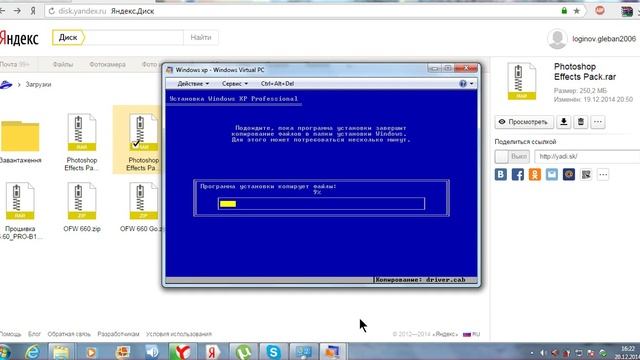Screen dimensions: 640x360
Task: Click Ctrl+Alt+Del in the Virtual PC menu bar
Action: pyautogui.click(x=277, y=84)
